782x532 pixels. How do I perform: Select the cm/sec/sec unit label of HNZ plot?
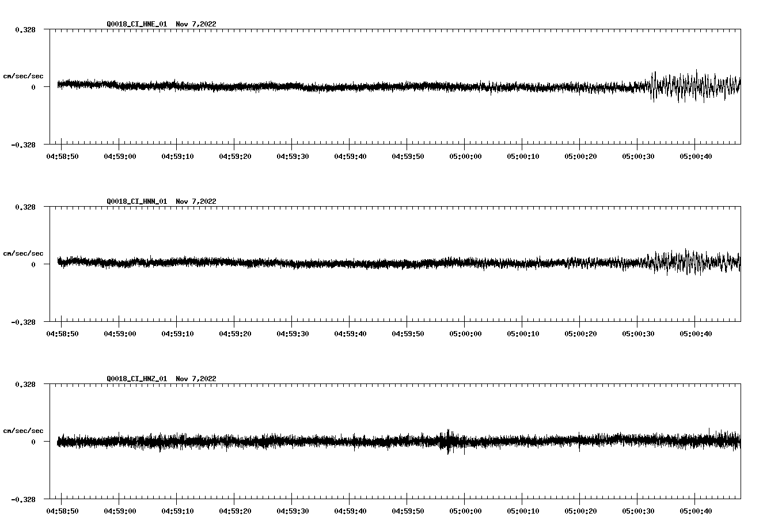24,431
